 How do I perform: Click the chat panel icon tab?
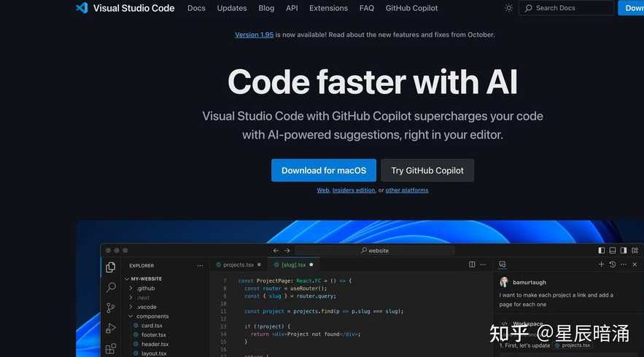[503, 264]
